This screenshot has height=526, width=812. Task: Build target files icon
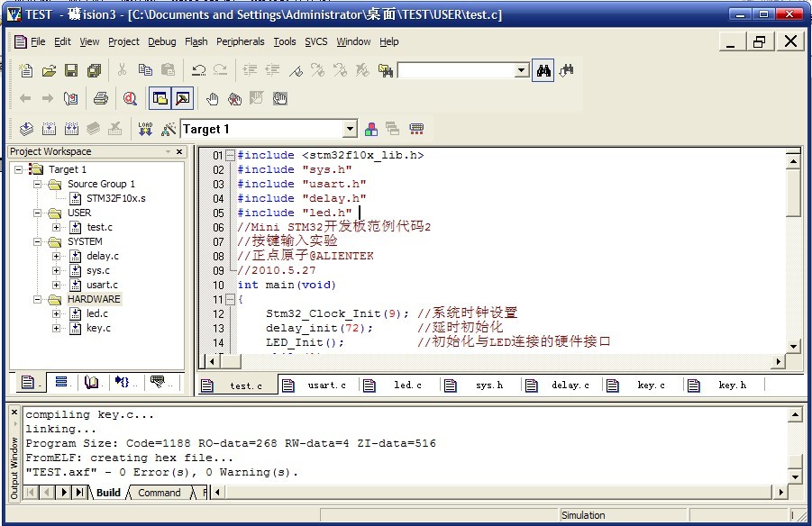pos(49,129)
